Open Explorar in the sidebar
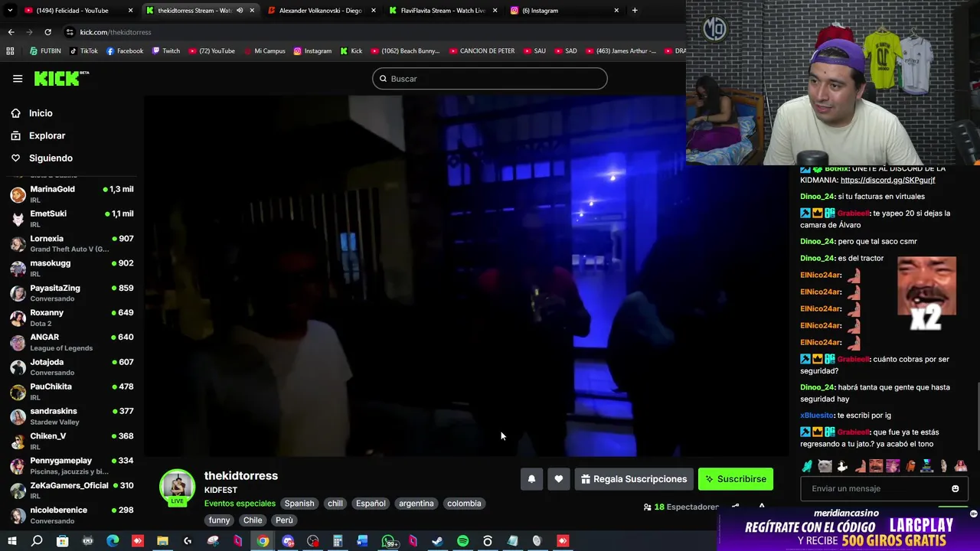The width and height of the screenshot is (980, 551). (x=47, y=135)
